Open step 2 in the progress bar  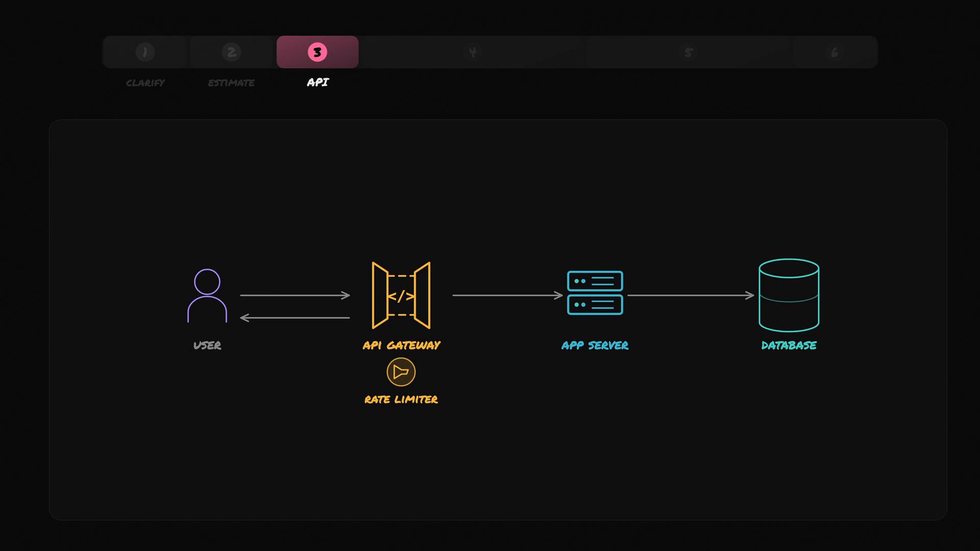[x=232, y=52]
